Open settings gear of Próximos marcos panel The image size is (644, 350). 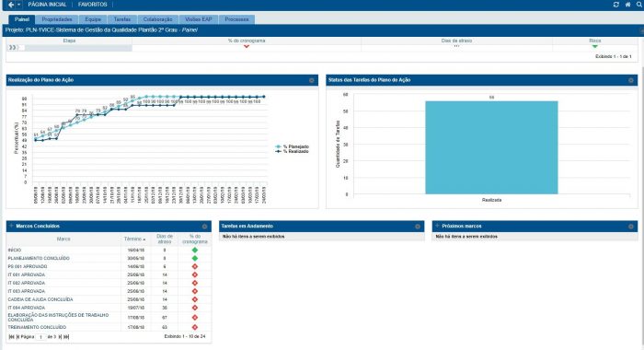click(631, 227)
